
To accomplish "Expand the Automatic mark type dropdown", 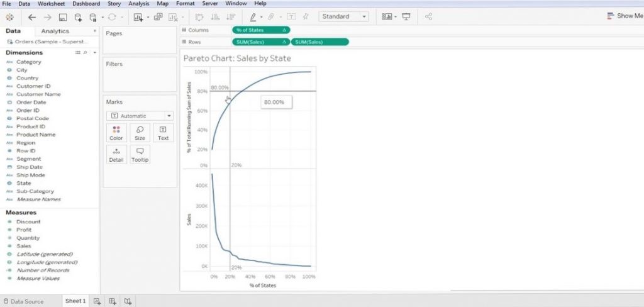I will (x=140, y=116).
